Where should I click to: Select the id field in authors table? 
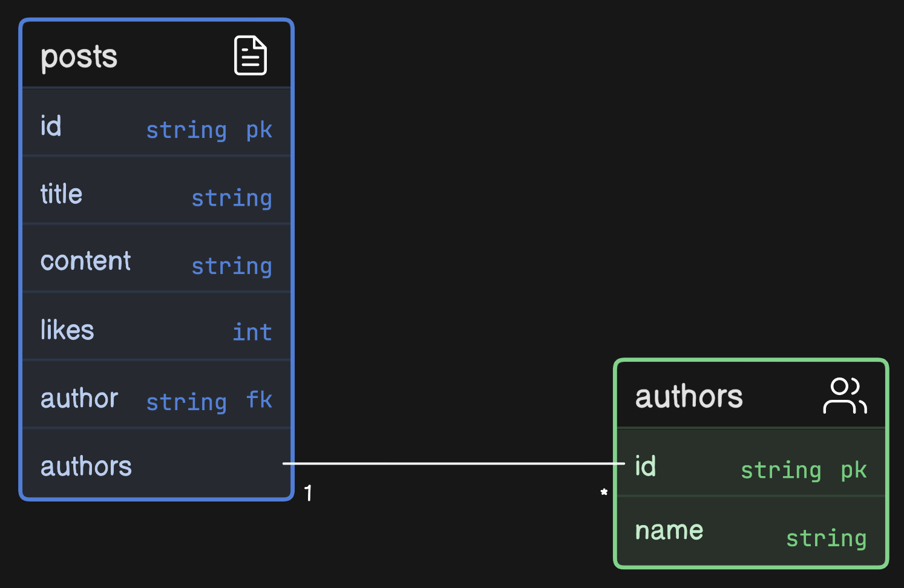[646, 466]
